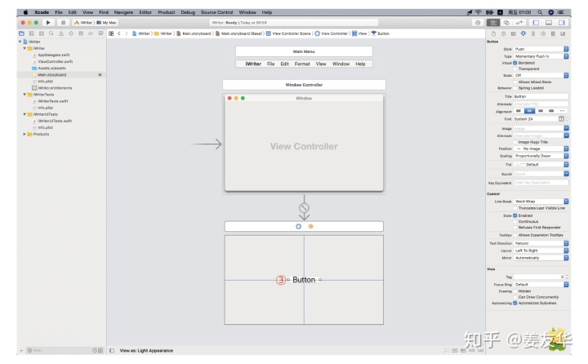Click the orange First Responder dock icon

pyautogui.click(x=310, y=226)
